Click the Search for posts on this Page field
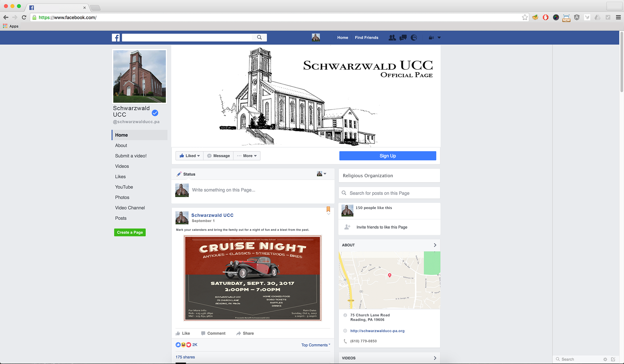Image resolution: width=624 pixels, height=364 pixels. coord(389,193)
